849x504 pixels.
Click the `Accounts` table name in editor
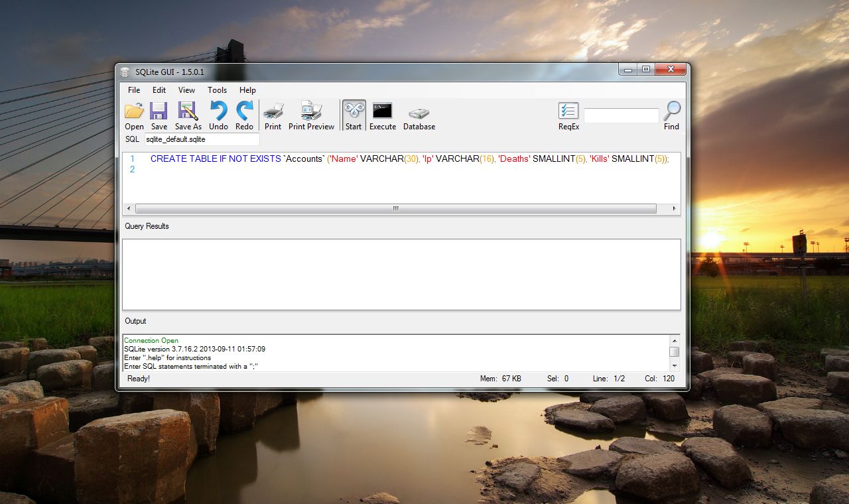point(304,159)
